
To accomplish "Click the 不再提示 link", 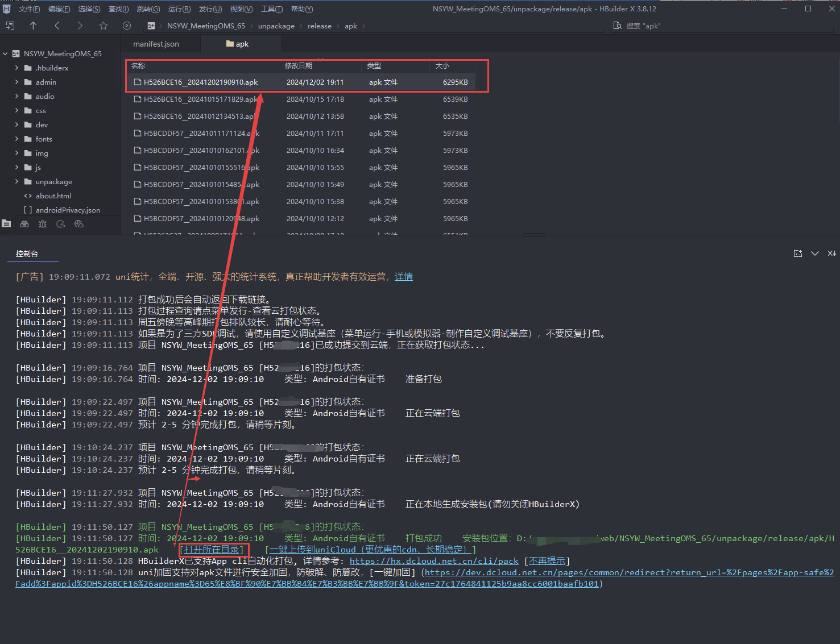I will [547, 561].
